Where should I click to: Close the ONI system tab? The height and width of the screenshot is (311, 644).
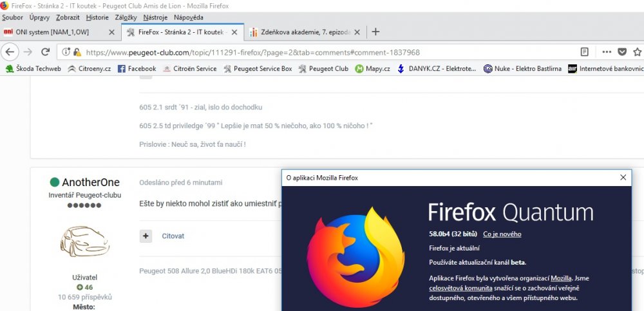[x=111, y=32]
